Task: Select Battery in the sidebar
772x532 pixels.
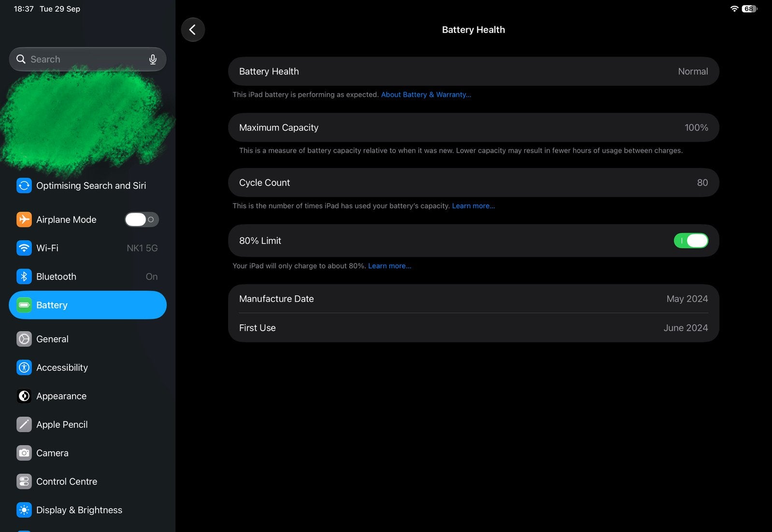Action: 87,305
